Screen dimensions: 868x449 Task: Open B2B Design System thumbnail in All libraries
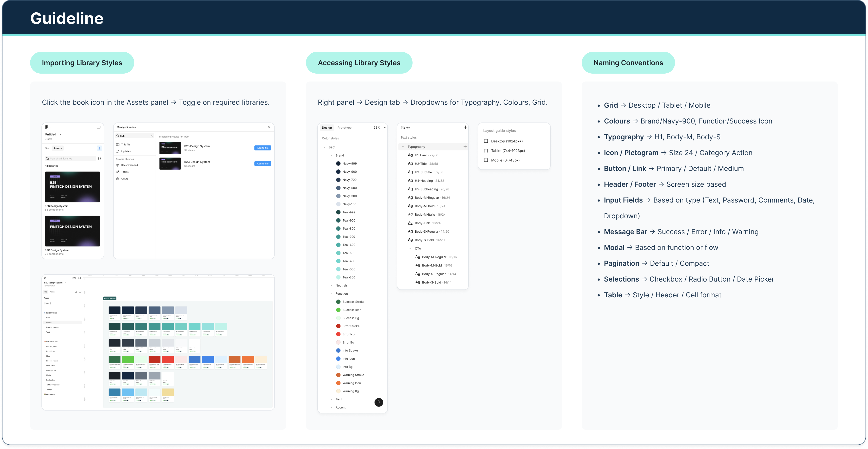click(73, 187)
